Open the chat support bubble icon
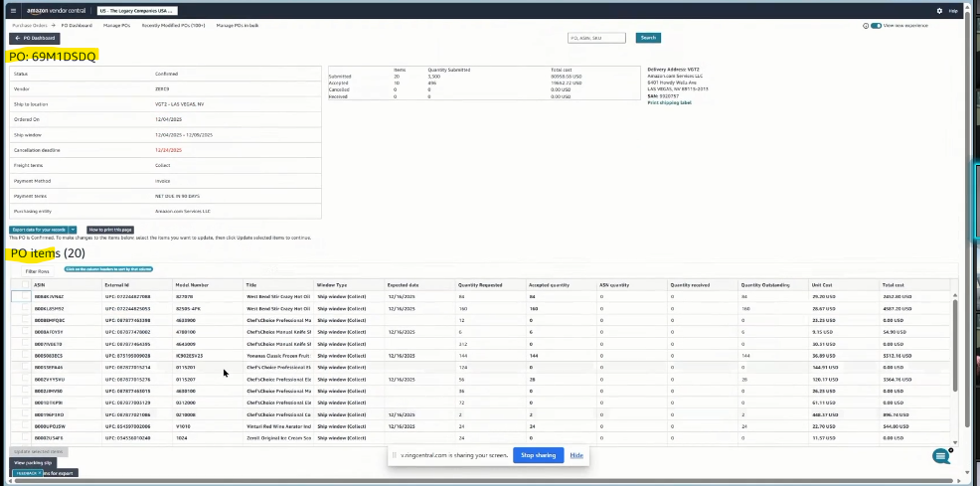This screenshot has height=486, width=980. (x=941, y=456)
